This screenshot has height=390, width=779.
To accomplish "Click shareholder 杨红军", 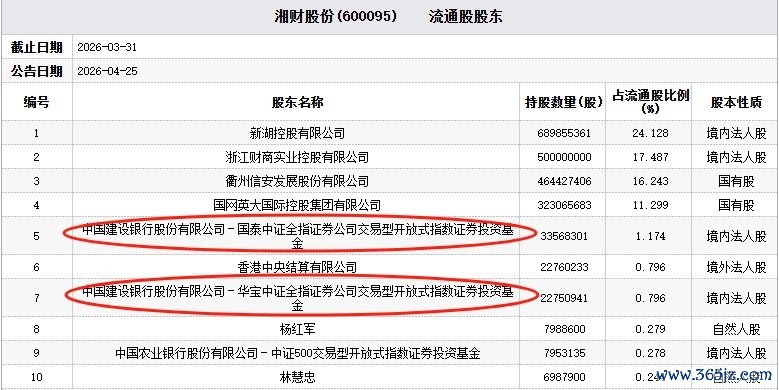I will 297,329.
